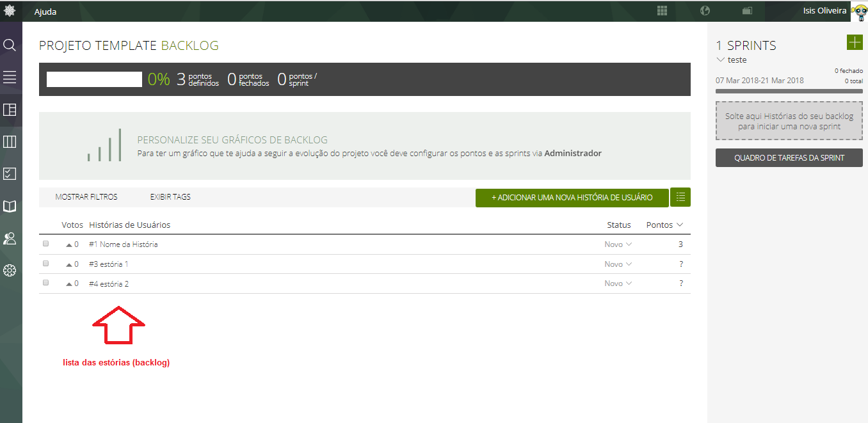Open Status dropdown for #1 Nome da História
868x423 pixels.
[618, 244]
